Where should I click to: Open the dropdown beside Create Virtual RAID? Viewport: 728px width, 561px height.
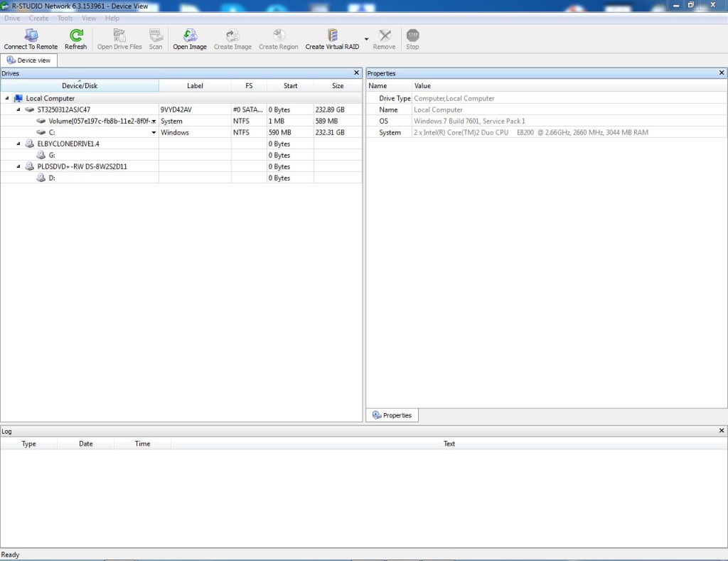pyautogui.click(x=365, y=41)
